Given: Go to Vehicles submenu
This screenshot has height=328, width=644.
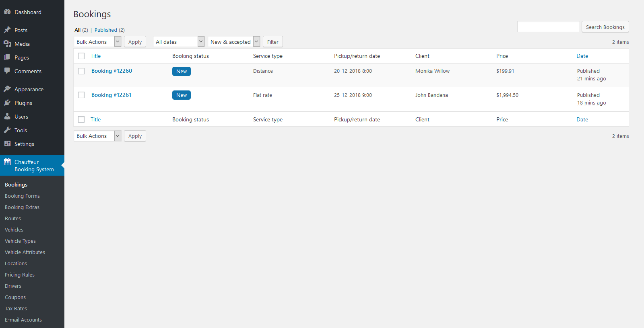Looking at the screenshot, I should (x=14, y=230).
